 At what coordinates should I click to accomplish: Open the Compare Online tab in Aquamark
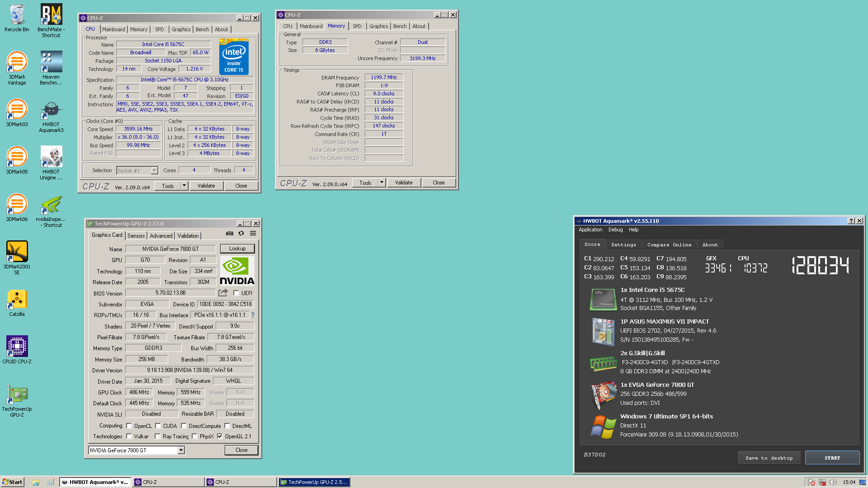tap(669, 244)
